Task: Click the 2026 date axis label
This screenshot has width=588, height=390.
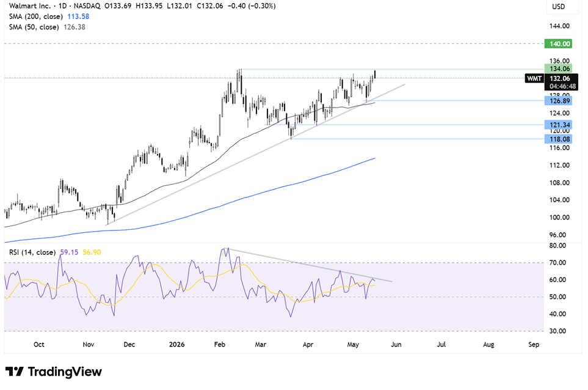Action: coord(177,344)
